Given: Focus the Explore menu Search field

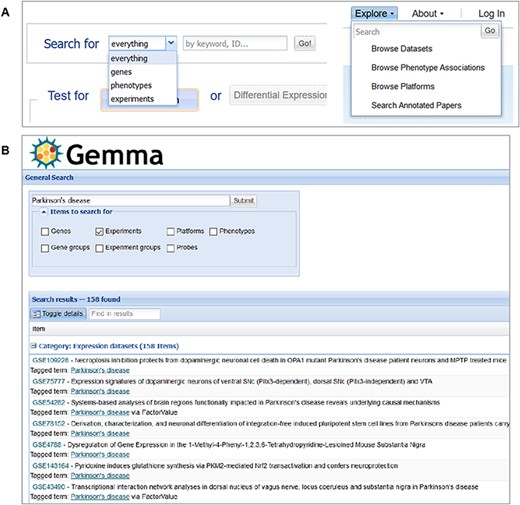Looking at the screenshot, I should [417, 32].
